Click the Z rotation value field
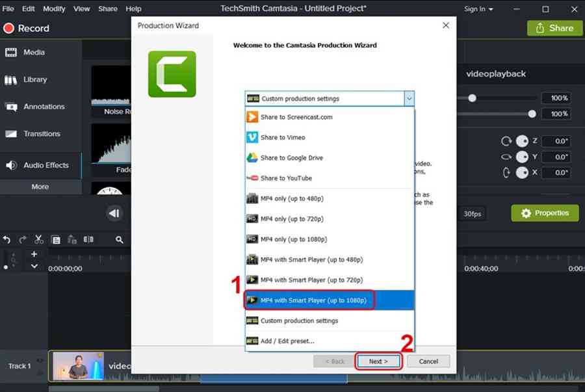Viewport: 585px width, 392px height. click(x=556, y=141)
